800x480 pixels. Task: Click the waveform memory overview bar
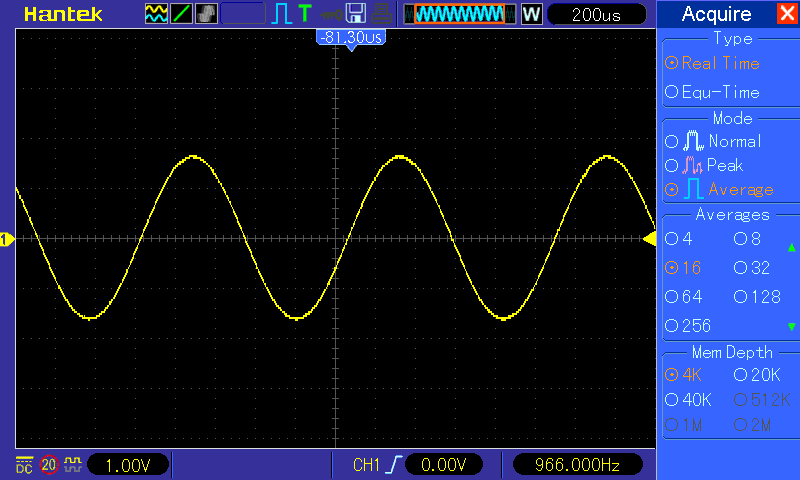460,14
